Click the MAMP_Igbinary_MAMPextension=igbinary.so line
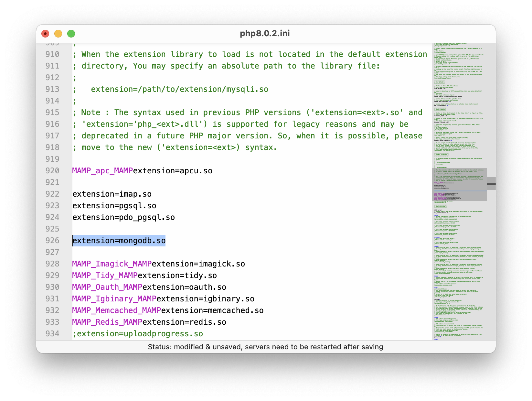 pyautogui.click(x=163, y=299)
